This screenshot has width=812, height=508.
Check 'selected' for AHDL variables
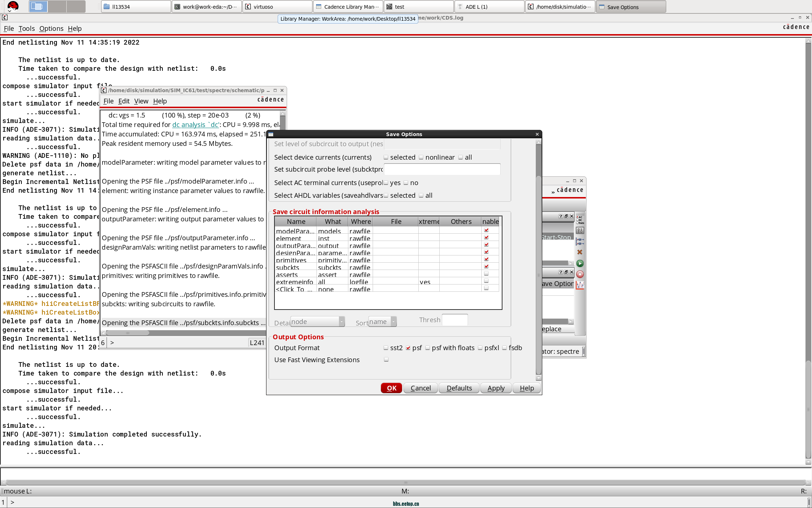click(x=386, y=196)
